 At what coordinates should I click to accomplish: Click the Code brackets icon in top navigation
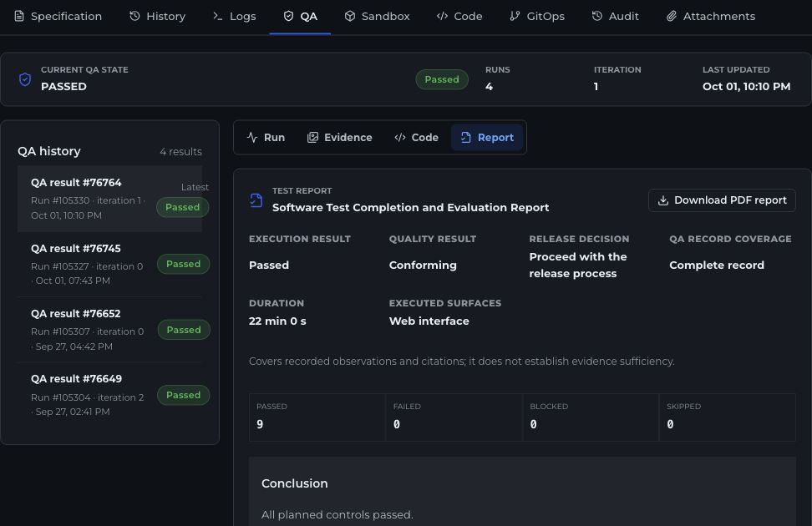442,16
